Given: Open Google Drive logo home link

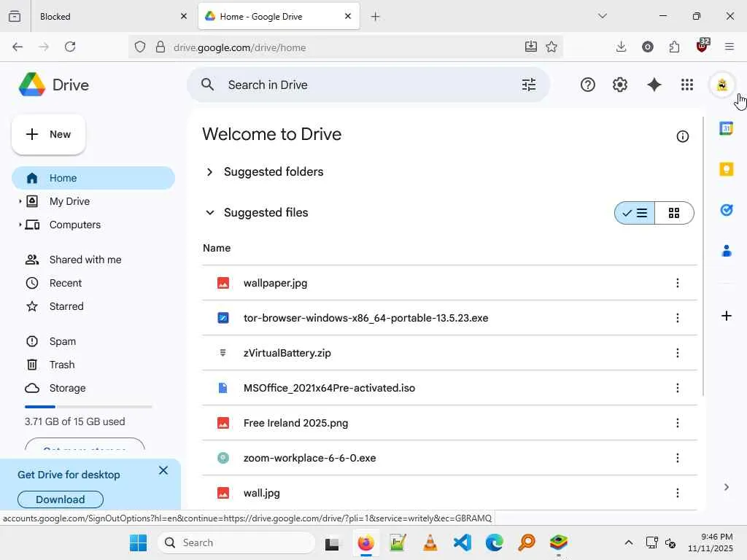Looking at the screenshot, I should (54, 85).
